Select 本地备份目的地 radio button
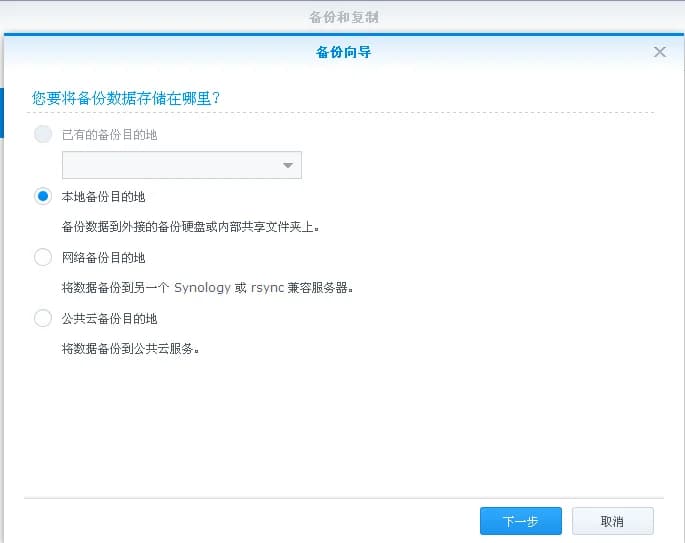 click(x=43, y=196)
